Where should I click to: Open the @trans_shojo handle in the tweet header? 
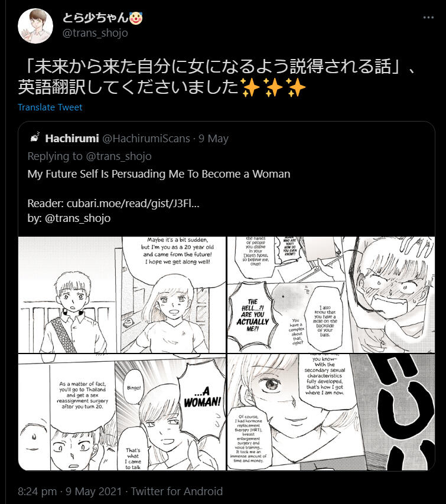pos(95,33)
